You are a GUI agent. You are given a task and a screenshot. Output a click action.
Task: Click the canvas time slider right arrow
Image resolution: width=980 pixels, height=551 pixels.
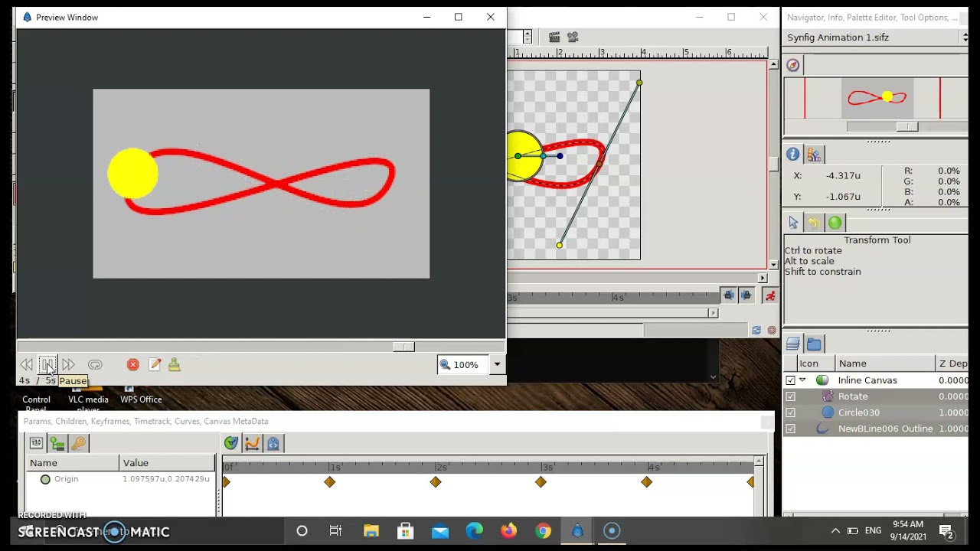coord(713,313)
